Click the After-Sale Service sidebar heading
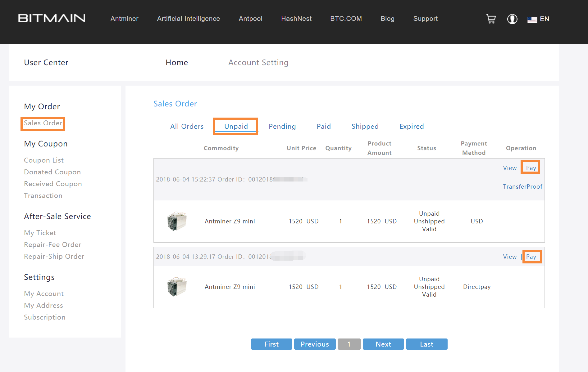 click(x=57, y=216)
